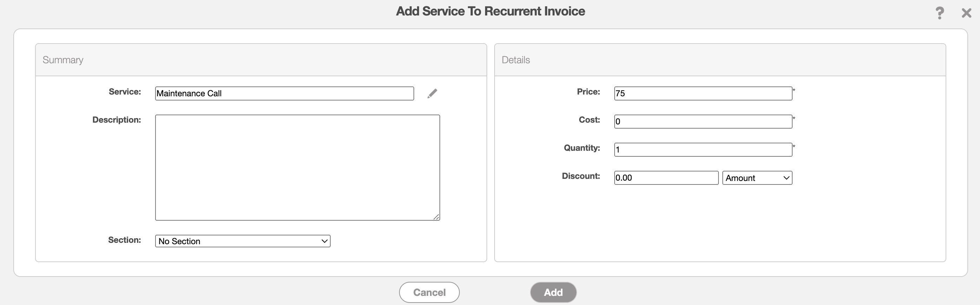Click inside the Description text area

click(297, 168)
